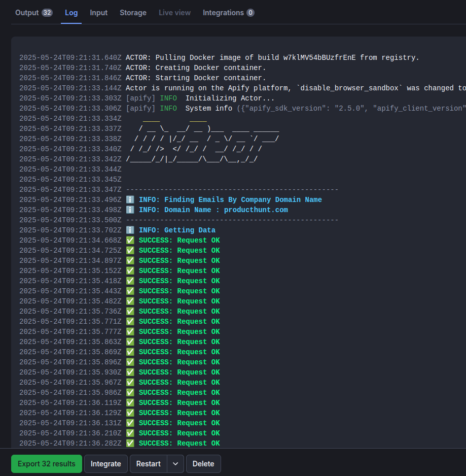Click checkmark icon on 09:21:36.210Z line

(130, 433)
